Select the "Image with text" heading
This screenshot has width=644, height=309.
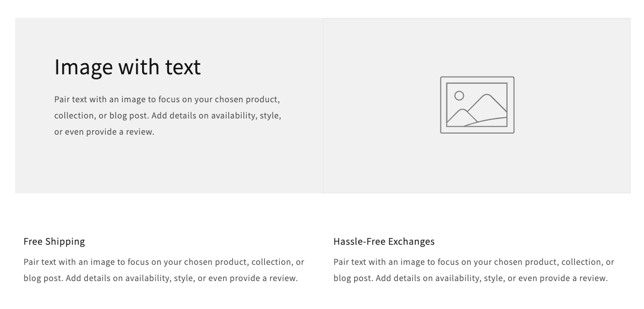coord(128,67)
